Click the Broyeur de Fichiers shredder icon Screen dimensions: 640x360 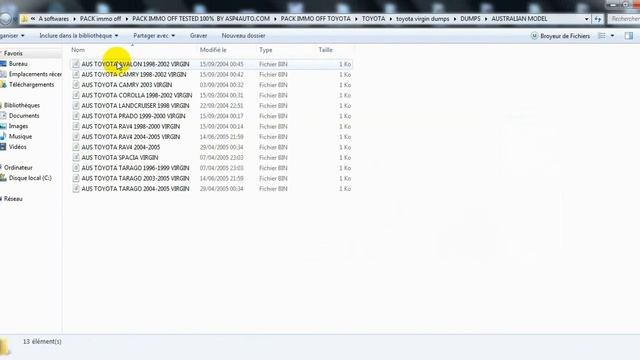coord(534,36)
